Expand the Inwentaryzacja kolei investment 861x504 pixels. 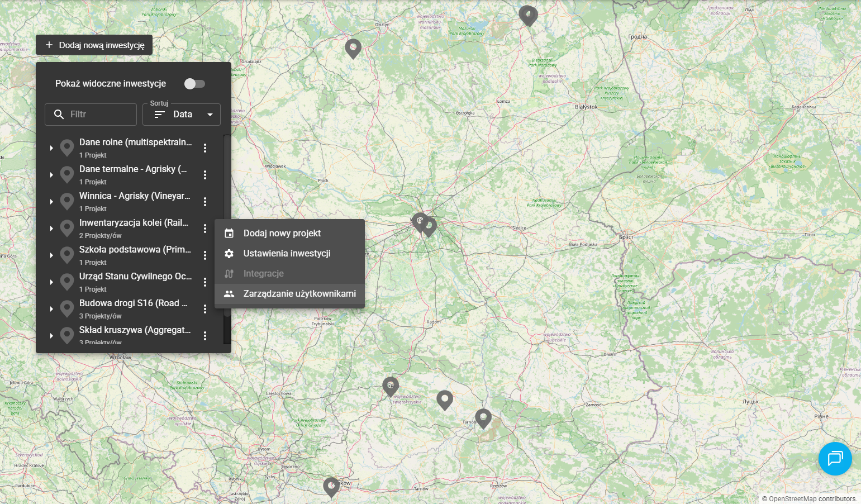(x=51, y=229)
